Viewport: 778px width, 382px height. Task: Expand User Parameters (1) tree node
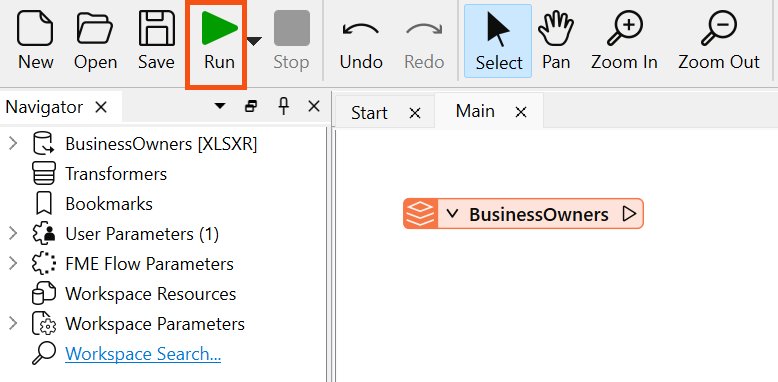[13, 233]
